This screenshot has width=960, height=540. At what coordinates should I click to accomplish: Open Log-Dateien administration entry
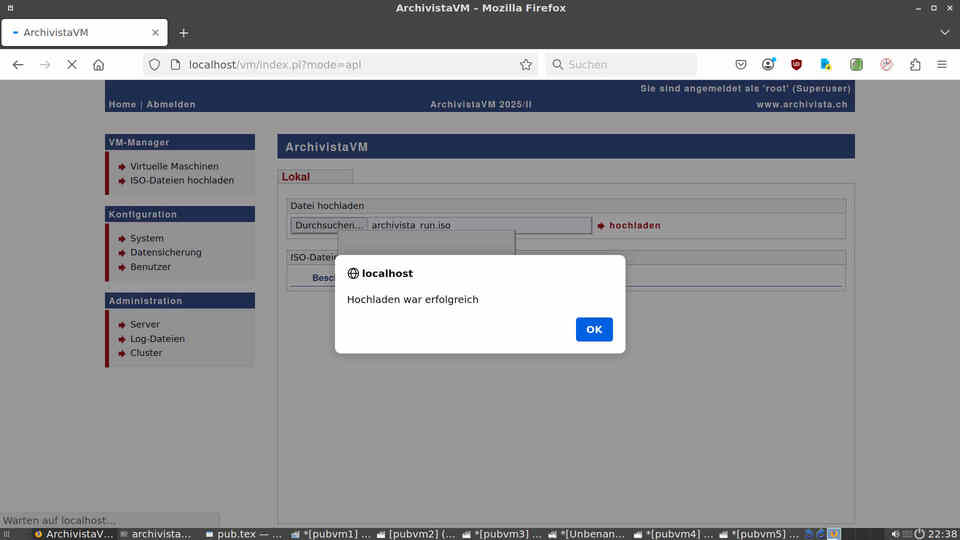click(x=157, y=339)
